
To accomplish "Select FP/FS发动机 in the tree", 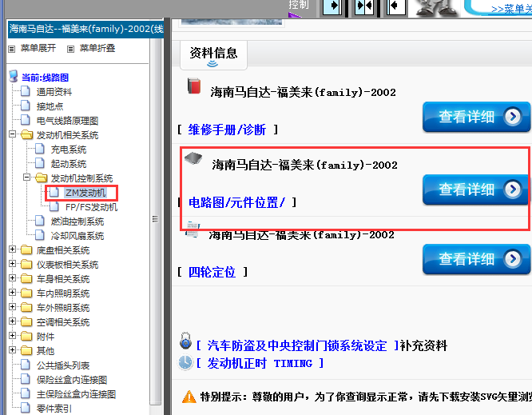I will pyautogui.click(x=91, y=207).
